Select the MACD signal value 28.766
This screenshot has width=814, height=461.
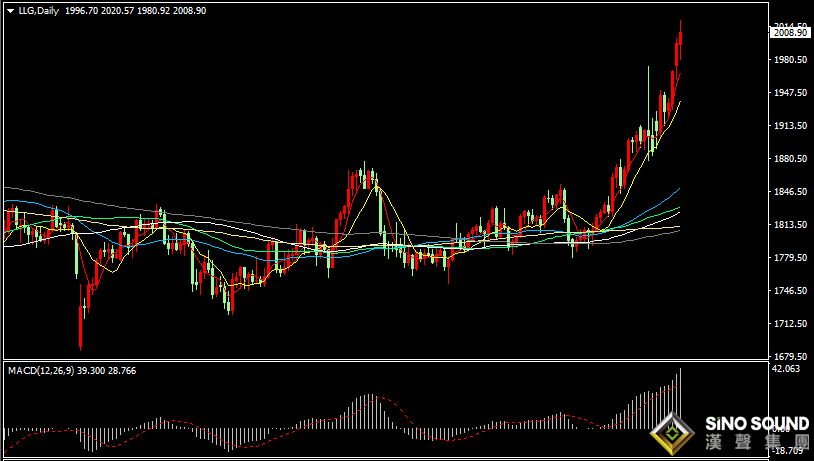(x=122, y=371)
